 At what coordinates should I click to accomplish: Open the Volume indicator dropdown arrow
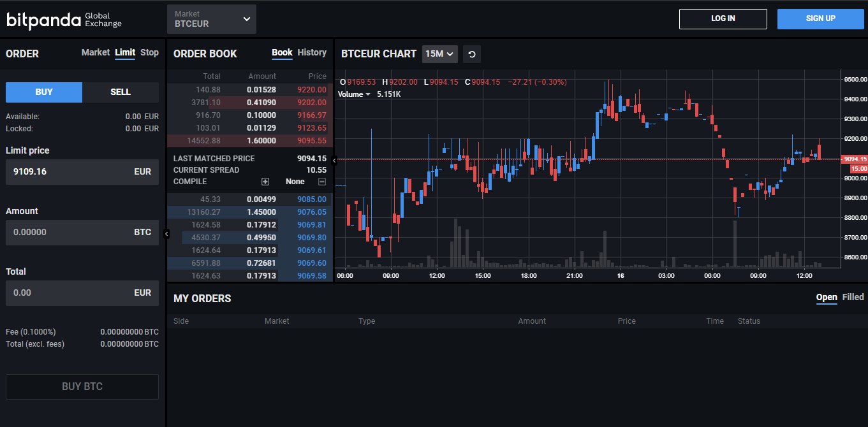point(368,94)
